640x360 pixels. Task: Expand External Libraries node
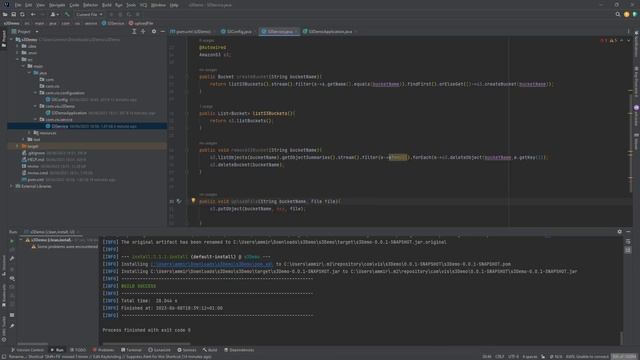(x=11, y=186)
